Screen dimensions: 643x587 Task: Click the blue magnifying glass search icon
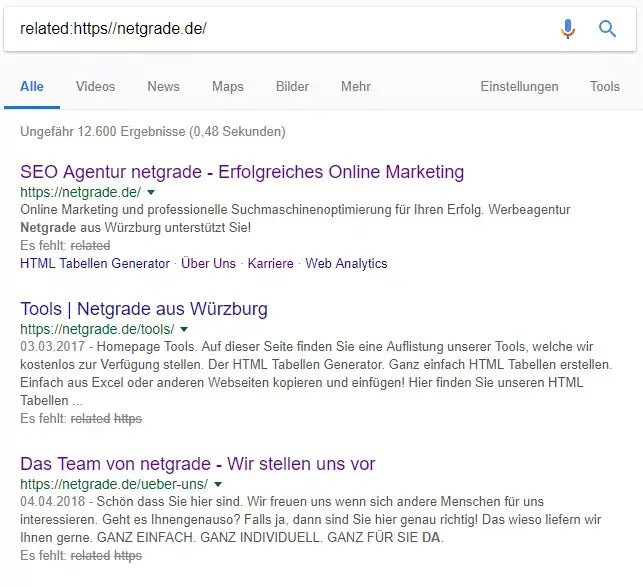(x=607, y=29)
